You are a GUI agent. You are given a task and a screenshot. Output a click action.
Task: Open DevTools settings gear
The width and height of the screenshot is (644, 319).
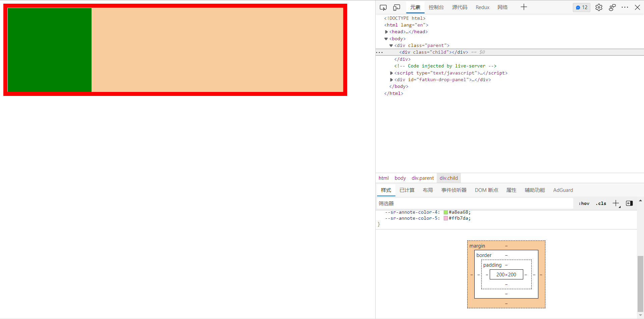click(599, 7)
